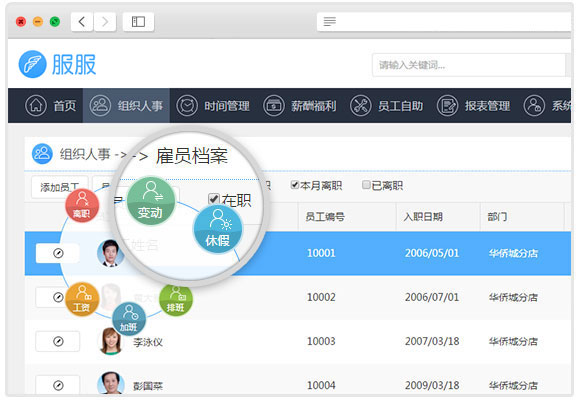This screenshot has height=400, width=580.
Task: Click the date 2009/03/18 cell
Action: click(x=432, y=385)
